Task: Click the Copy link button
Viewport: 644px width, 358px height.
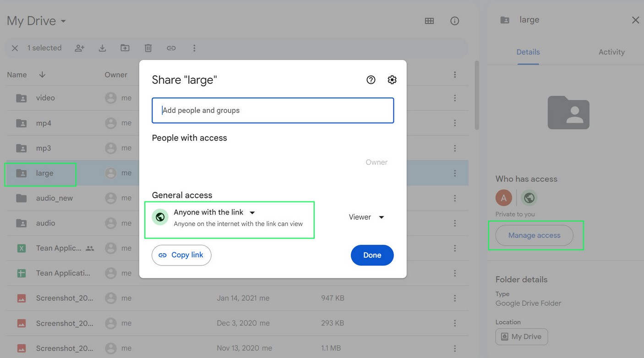Action: [181, 255]
